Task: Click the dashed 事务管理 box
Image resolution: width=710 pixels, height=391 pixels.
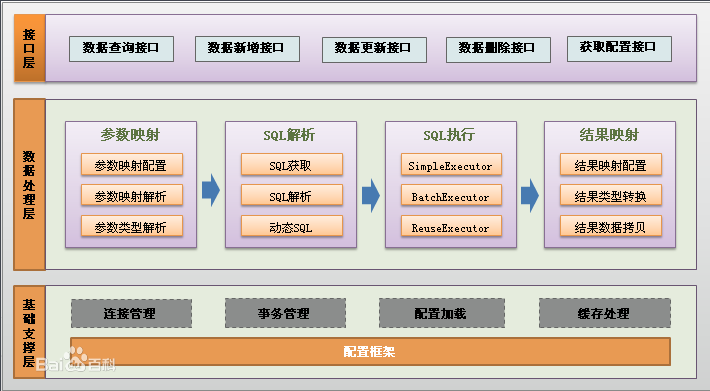Action: coord(285,313)
